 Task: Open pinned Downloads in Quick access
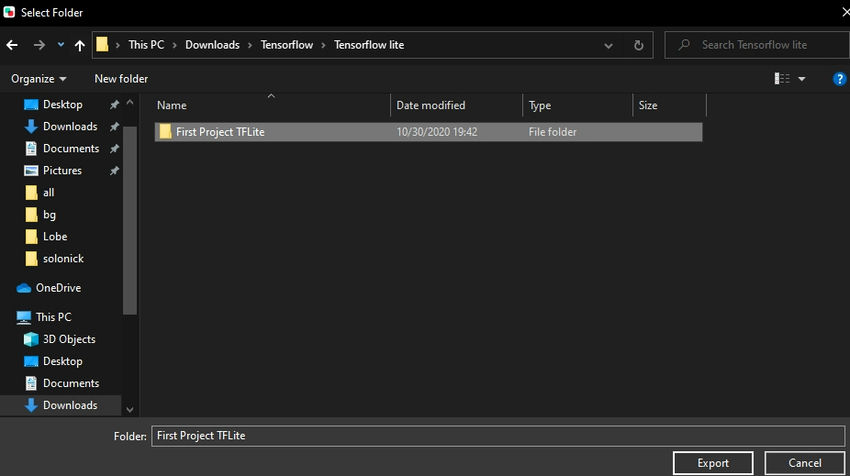(x=70, y=126)
